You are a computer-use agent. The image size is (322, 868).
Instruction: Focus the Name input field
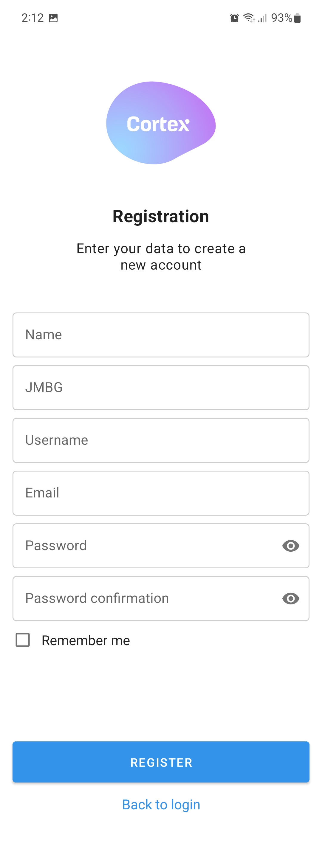161,335
